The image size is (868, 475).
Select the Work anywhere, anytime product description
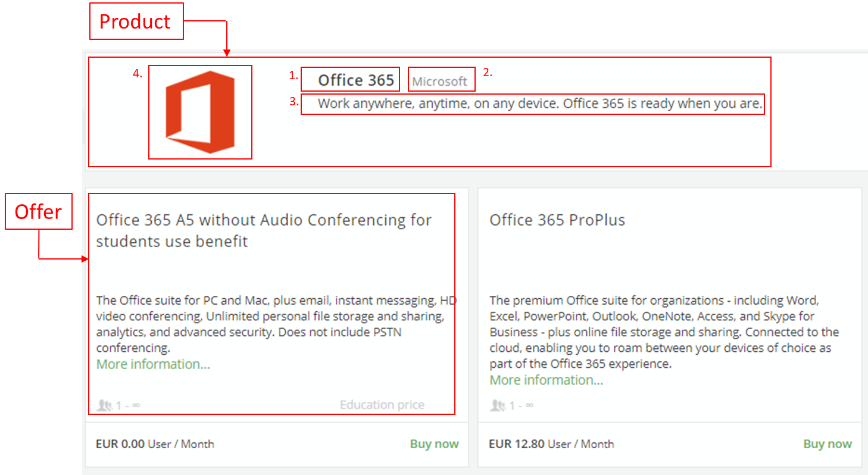click(x=540, y=104)
